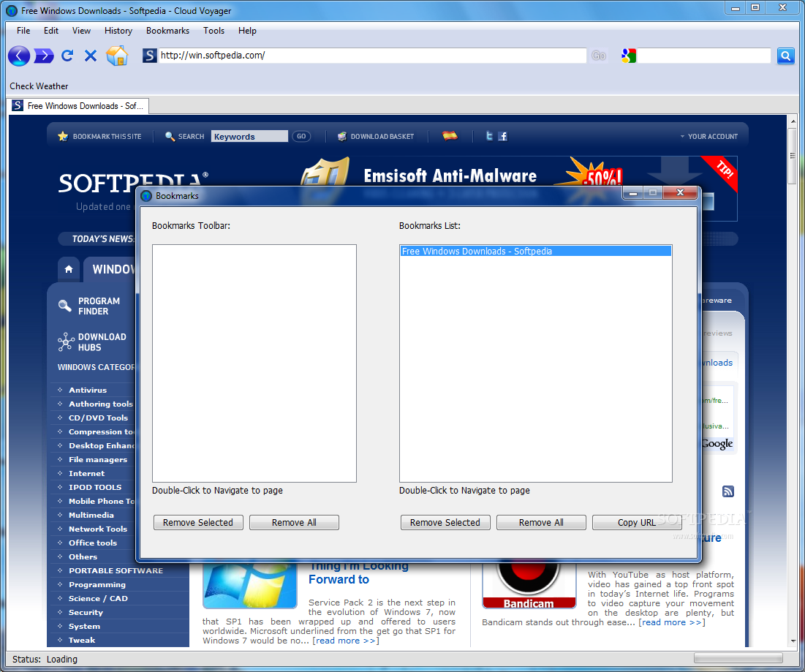The height and width of the screenshot is (672, 805).
Task: Select Free Windows Downloads bookmark entry
Action: [x=535, y=251]
